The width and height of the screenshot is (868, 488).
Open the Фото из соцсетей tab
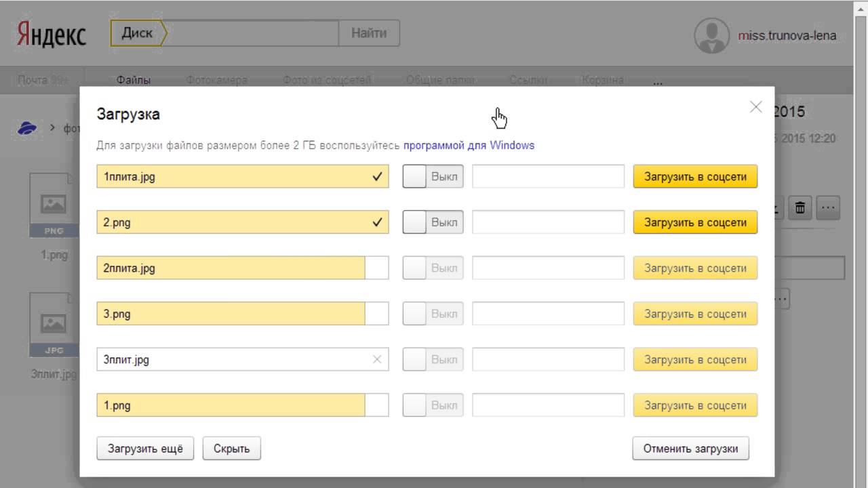coord(327,80)
